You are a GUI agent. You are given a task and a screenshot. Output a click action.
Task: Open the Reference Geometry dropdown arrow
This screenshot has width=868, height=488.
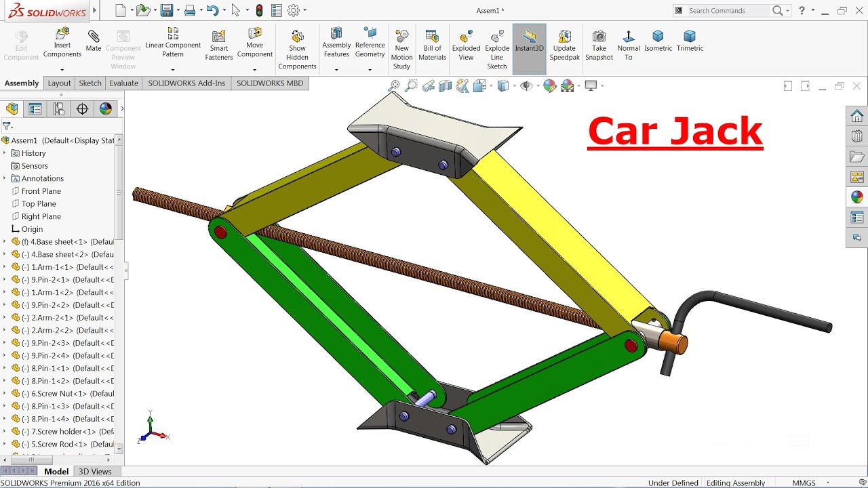tap(370, 70)
